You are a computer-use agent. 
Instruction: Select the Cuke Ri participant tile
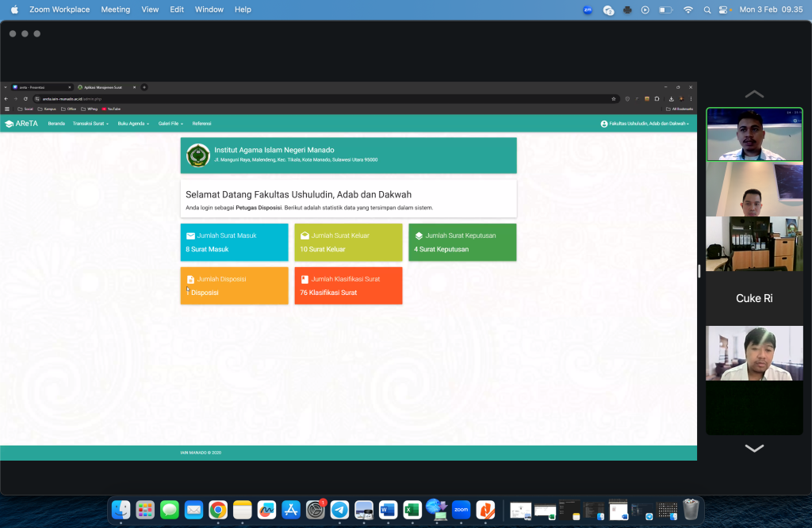754,298
